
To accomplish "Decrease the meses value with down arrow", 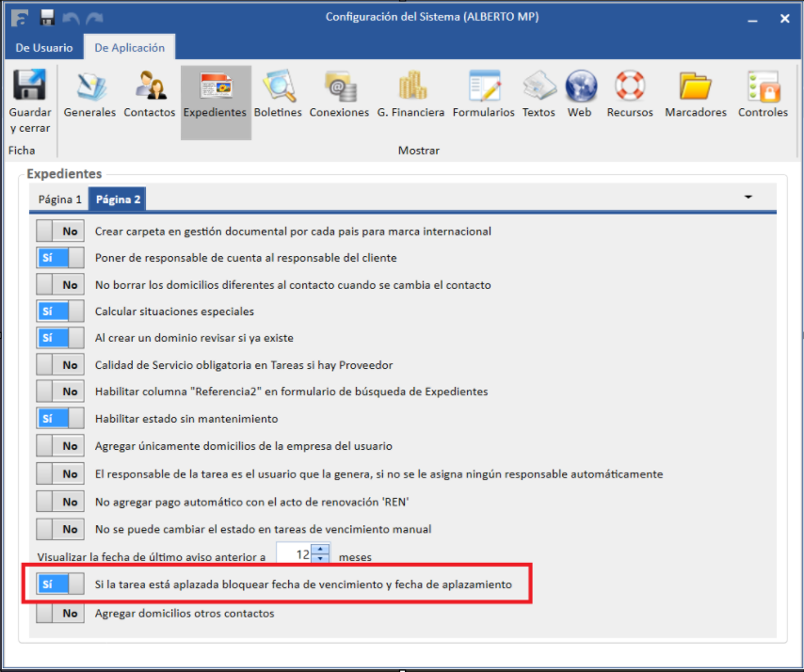I will (321, 560).
